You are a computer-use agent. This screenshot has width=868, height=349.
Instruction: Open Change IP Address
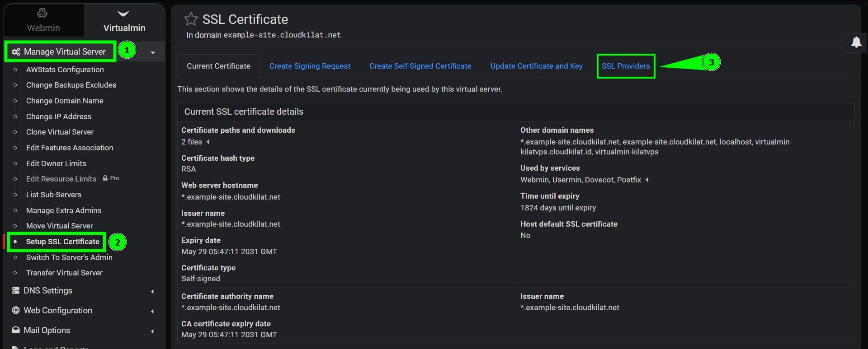coord(59,116)
